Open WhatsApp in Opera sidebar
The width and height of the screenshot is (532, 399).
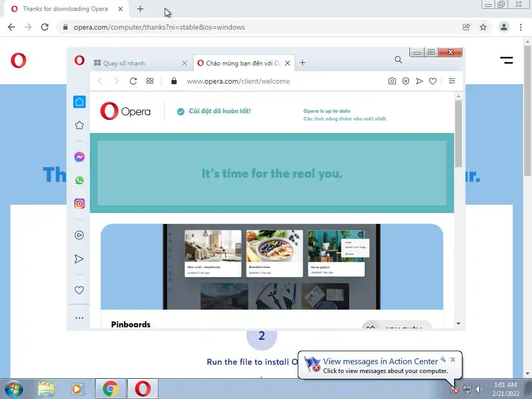click(79, 180)
